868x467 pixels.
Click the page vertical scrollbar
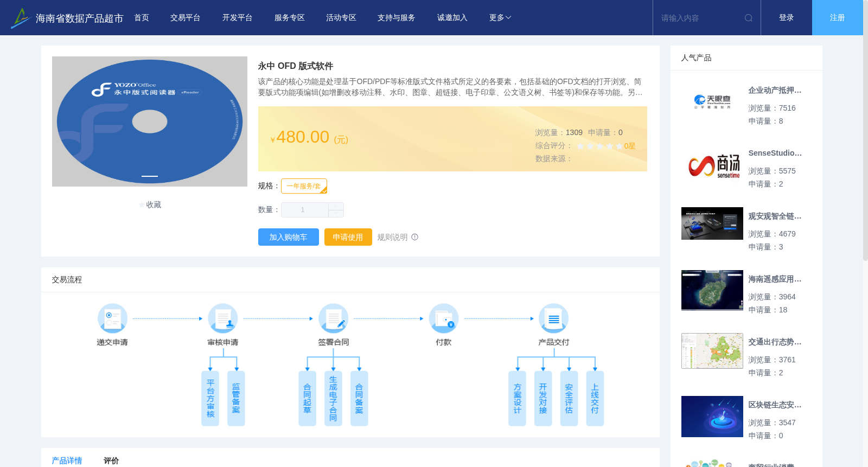point(865,130)
